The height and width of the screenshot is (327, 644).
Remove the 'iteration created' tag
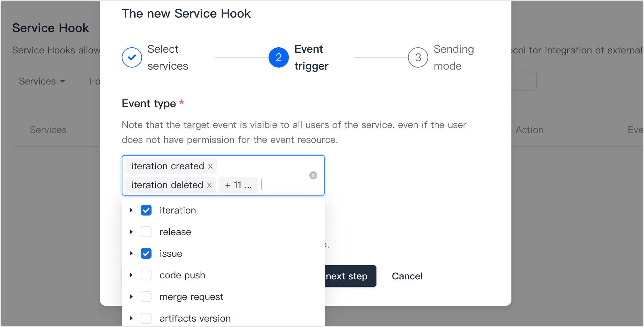click(x=210, y=166)
